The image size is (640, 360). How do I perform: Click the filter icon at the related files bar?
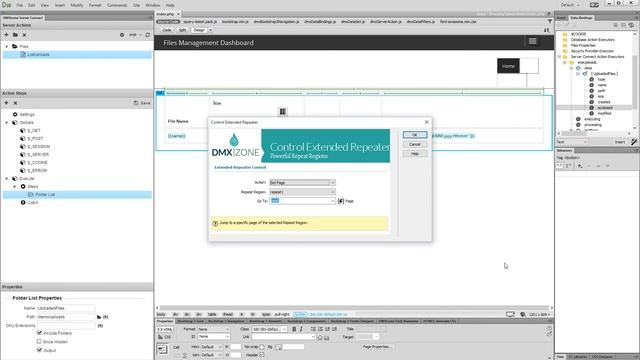point(550,21)
